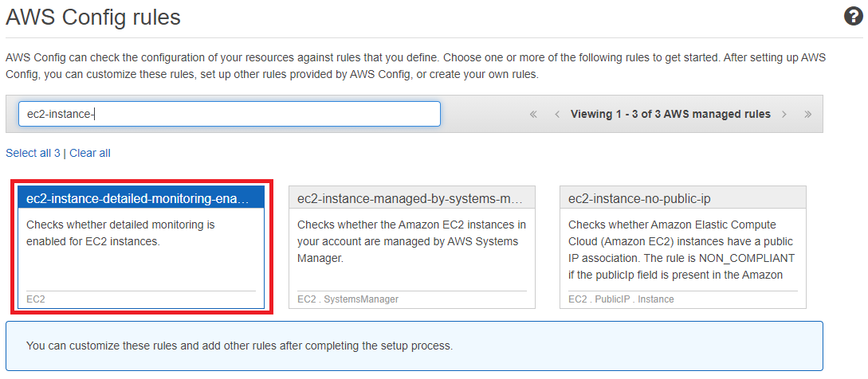This screenshot has height=379, width=868.
Task: Click the 'You can customize these rules' info message
Action: 414,346
